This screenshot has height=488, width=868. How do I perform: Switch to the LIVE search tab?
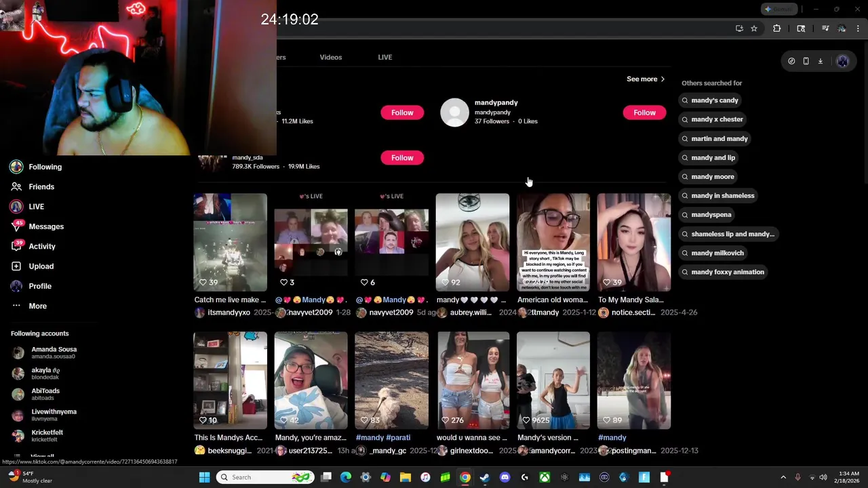pyautogui.click(x=385, y=57)
